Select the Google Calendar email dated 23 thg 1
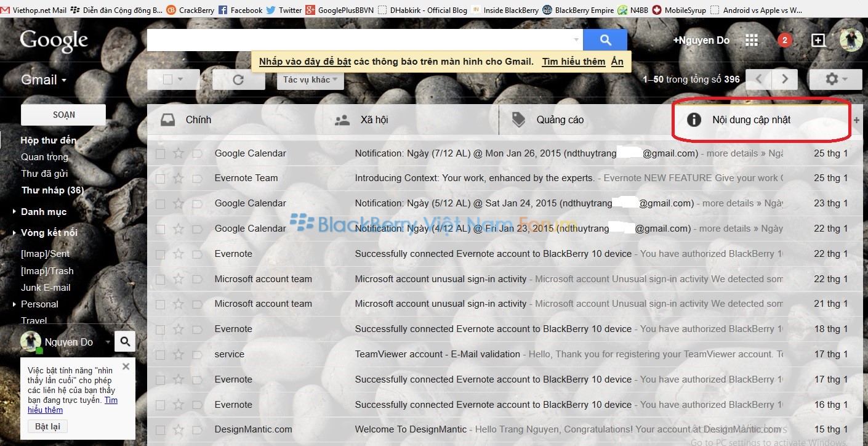 point(160,204)
